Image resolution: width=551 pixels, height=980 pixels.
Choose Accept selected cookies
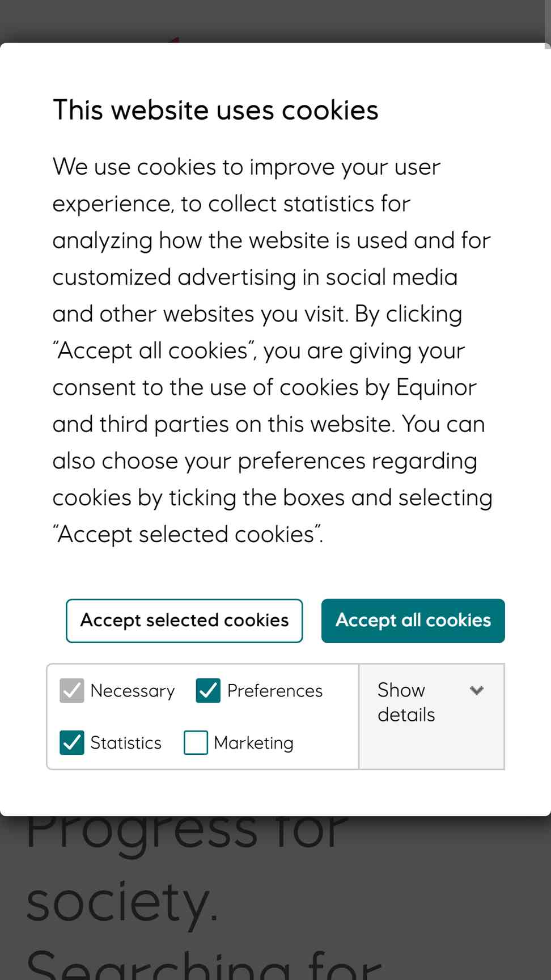(184, 620)
